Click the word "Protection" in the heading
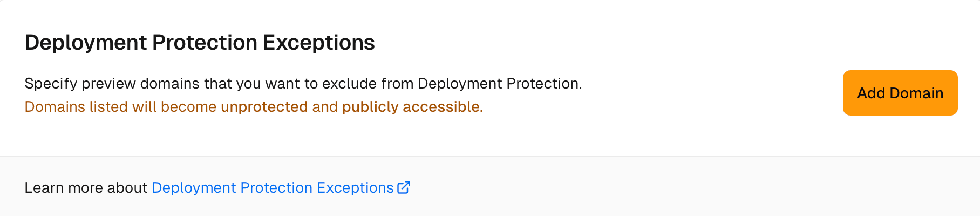This screenshot has height=216, width=980. coord(205,43)
